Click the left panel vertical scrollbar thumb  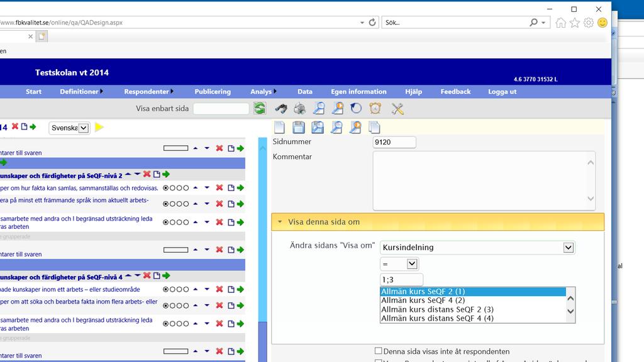tap(262, 341)
